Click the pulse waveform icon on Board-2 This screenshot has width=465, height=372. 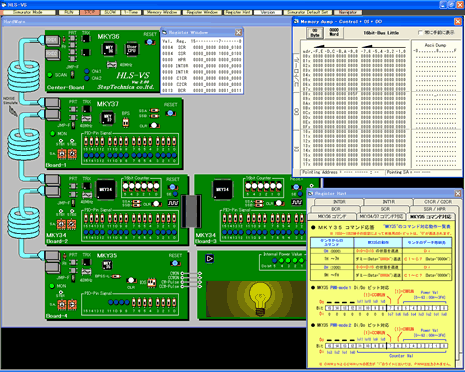click(173, 203)
